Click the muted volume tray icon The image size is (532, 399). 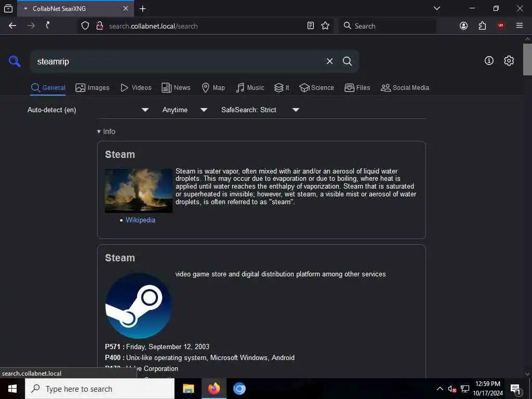tap(452, 389)
